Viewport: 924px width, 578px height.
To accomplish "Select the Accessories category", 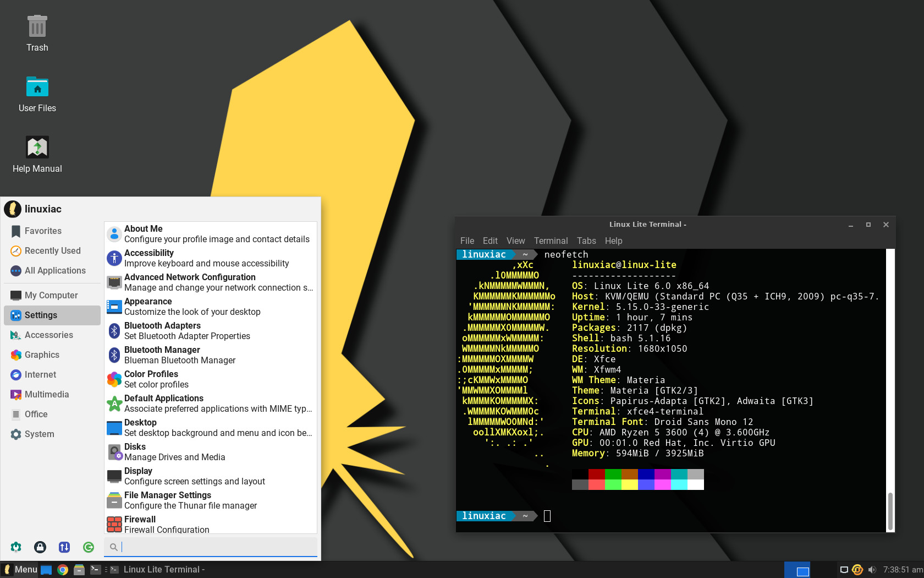I will (52, 335).
